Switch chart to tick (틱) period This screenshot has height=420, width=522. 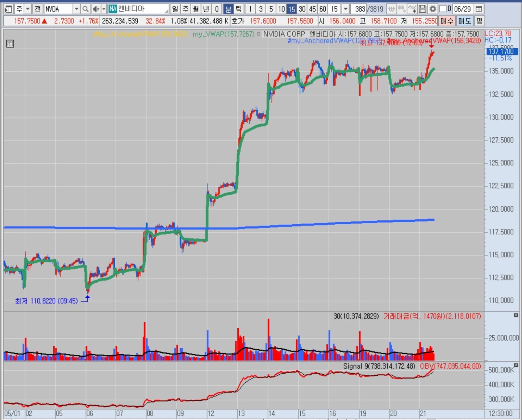click(238, 9)
